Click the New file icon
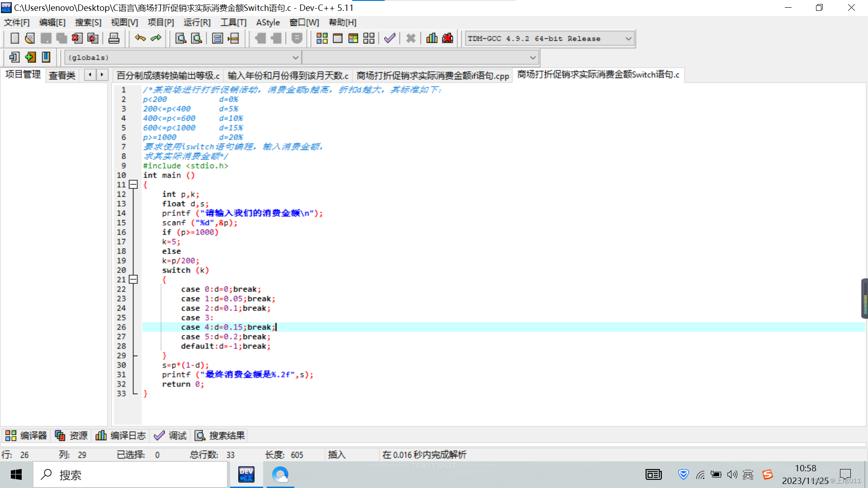Screen dimensions: 868x488 point(14,38)
